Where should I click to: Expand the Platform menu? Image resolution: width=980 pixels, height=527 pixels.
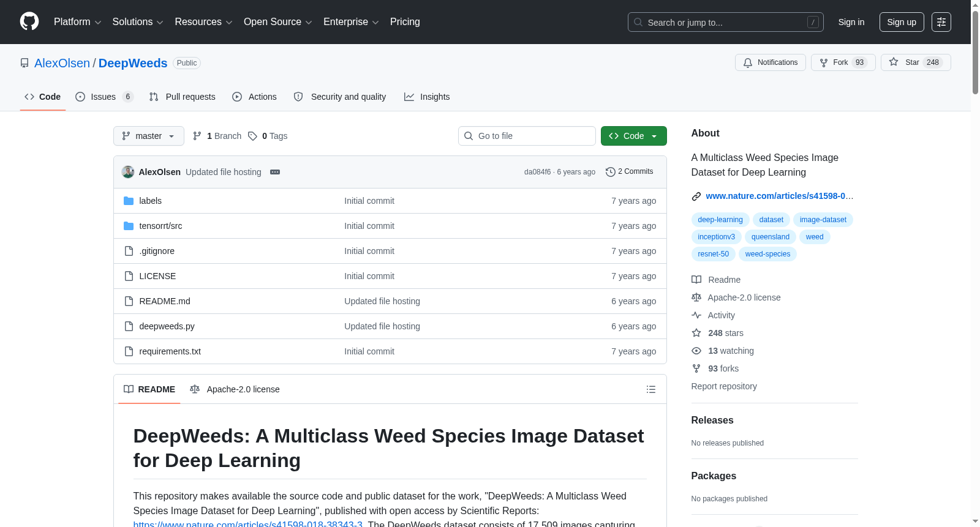(78, 22)
